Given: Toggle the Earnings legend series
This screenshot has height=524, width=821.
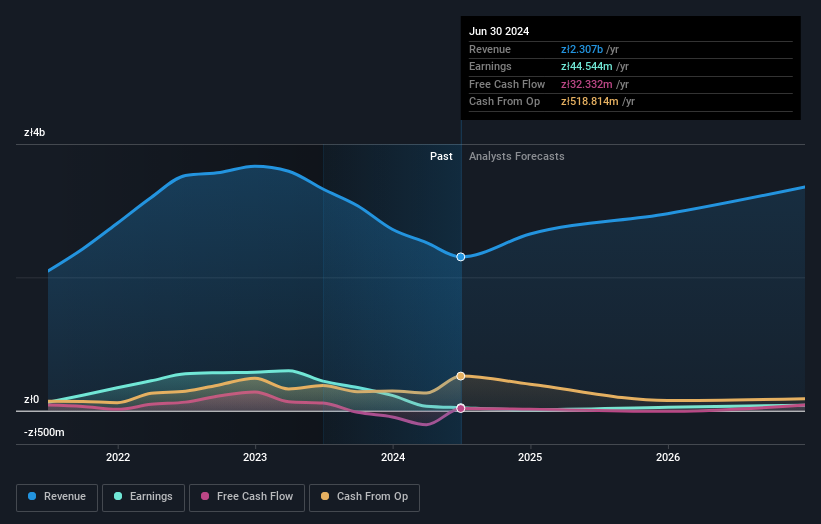Looking at the screenshot, I should pyautogui.click(x=143, y=497).
